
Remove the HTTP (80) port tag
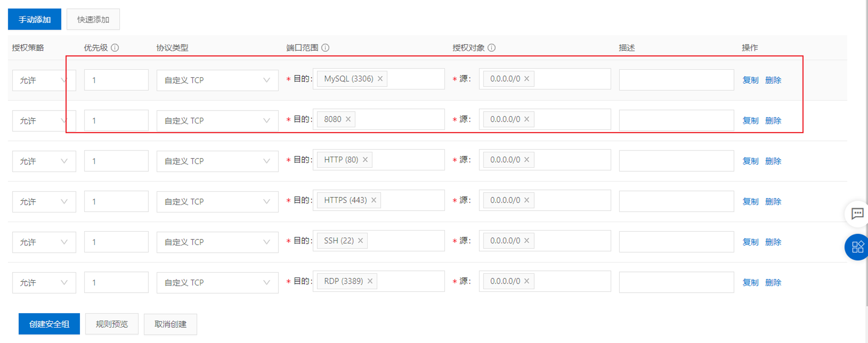[x=365, y=160]
